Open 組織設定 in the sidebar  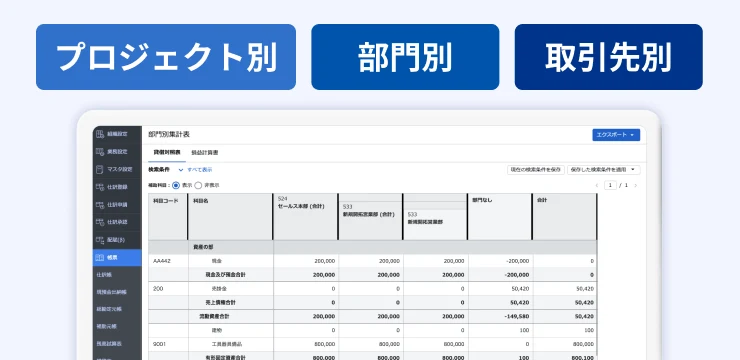pyautogui.click(x=117, y=134)
